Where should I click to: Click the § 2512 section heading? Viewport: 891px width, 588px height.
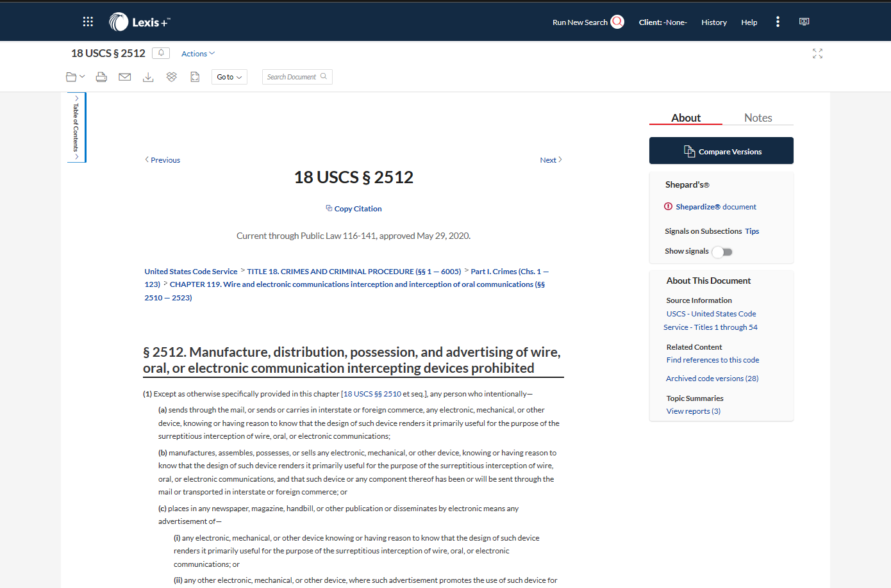coord(352,360)
